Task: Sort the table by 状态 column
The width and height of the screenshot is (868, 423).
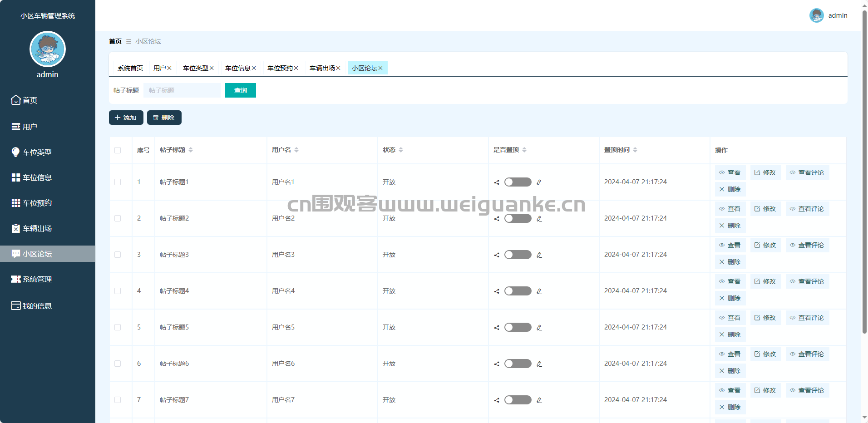Action: (401, 150)
